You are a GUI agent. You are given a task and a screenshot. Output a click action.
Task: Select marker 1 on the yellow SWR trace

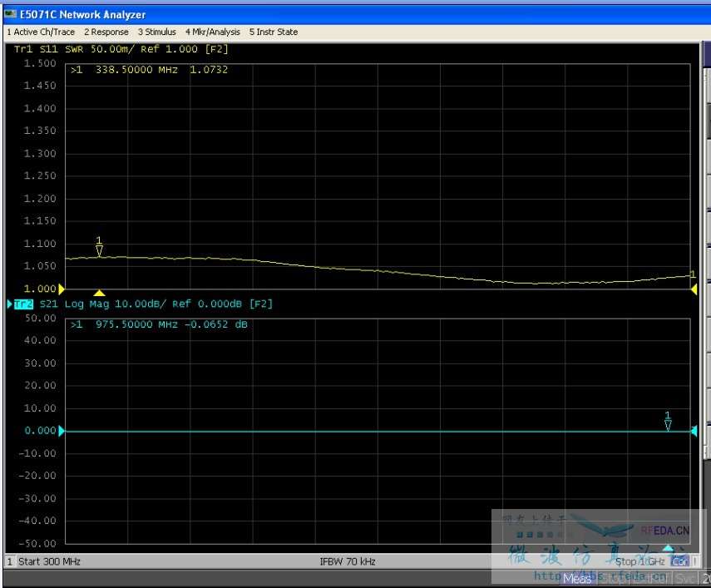click(x=99, y=246)
